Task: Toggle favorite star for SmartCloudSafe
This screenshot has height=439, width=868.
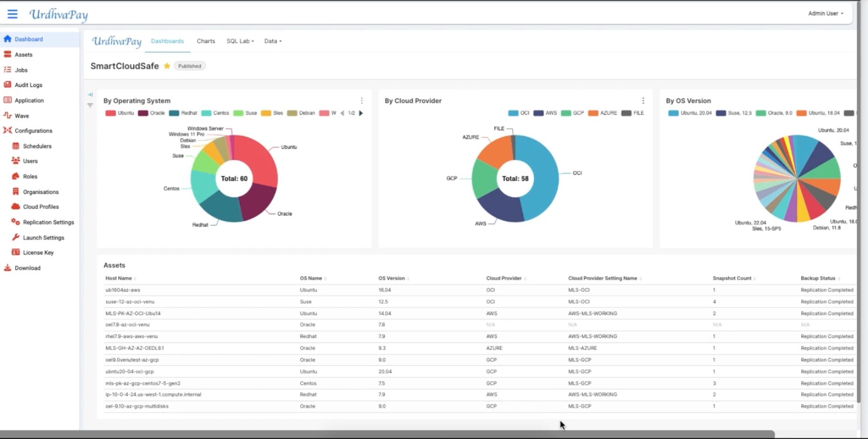Action: (167, 66)
